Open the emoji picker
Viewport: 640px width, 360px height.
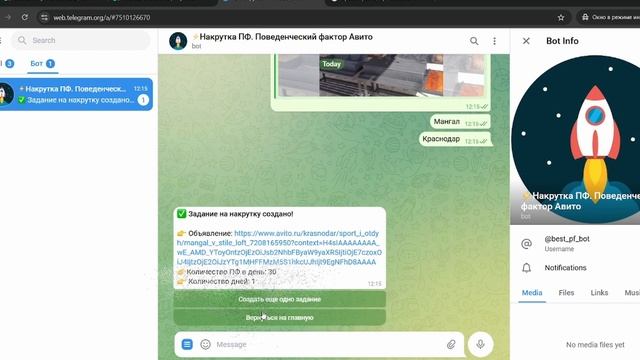205,344
